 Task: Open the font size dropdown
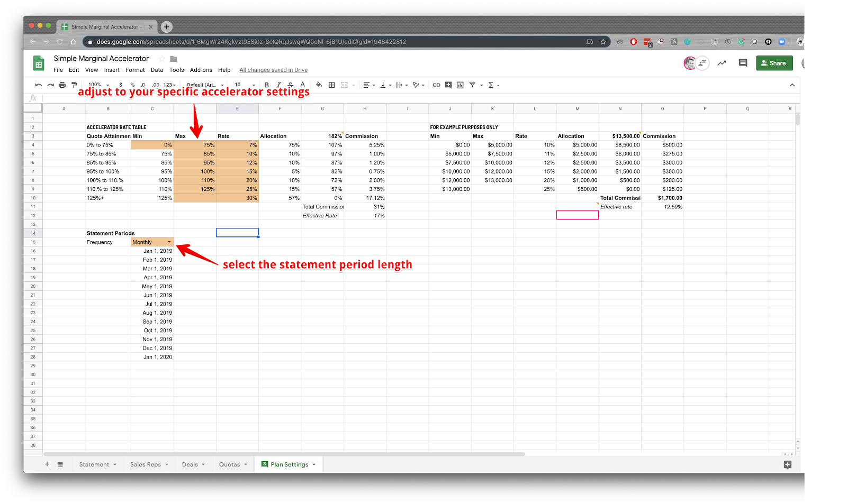pyautogui.click(x=245, y=85)
